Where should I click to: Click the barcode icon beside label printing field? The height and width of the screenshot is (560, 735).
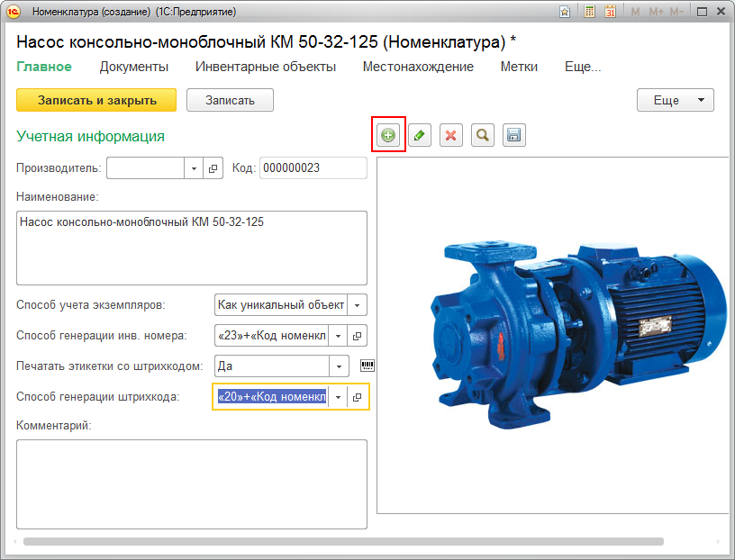click(x=367, y=366)
